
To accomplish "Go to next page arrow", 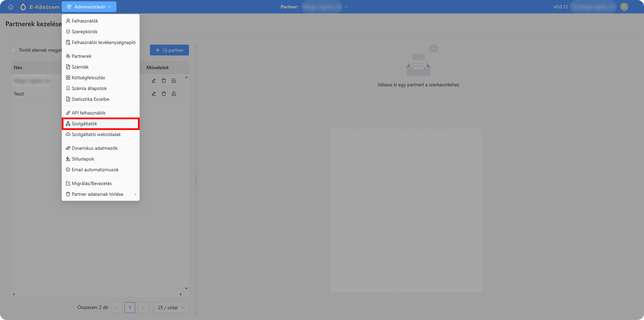I will click(143, 308).
